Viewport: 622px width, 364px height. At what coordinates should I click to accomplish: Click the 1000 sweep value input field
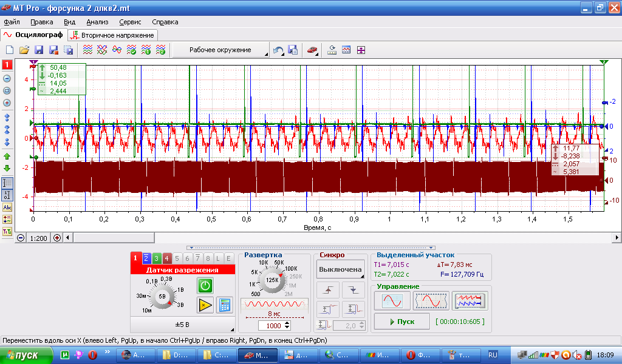point(272,326)
